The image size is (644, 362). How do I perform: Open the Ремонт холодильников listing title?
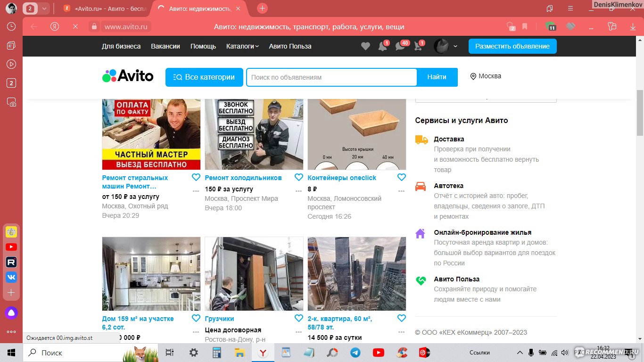pyautogui.click(x=243, y=178)
